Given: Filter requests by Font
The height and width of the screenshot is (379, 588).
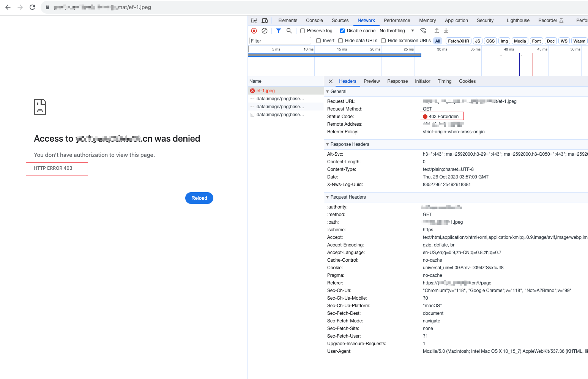Looking at the screenshot, I should 536,41.
